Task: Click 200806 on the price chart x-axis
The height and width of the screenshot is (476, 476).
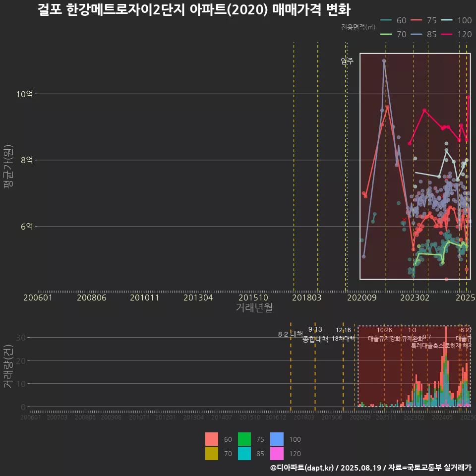Action: (x=91, y=297)
